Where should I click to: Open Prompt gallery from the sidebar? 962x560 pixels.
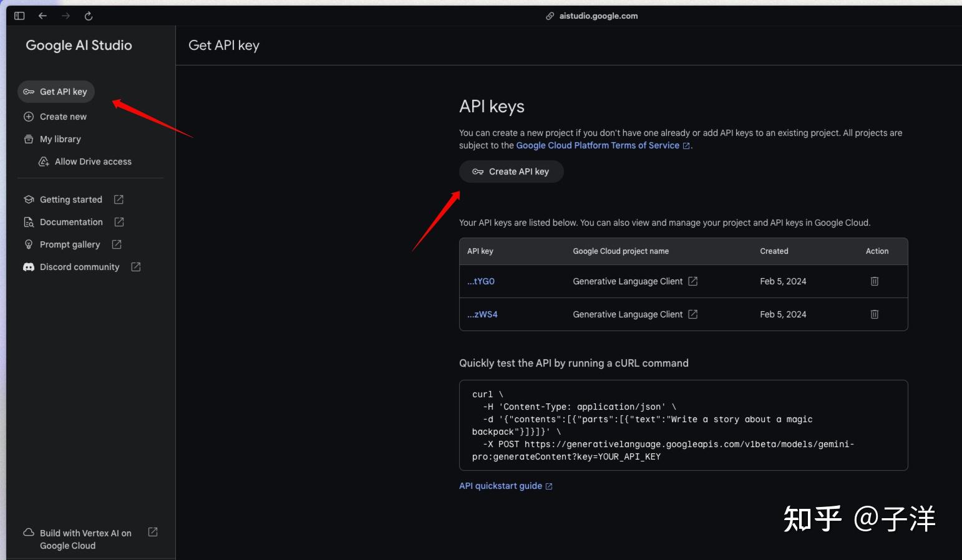click(70, 244)
